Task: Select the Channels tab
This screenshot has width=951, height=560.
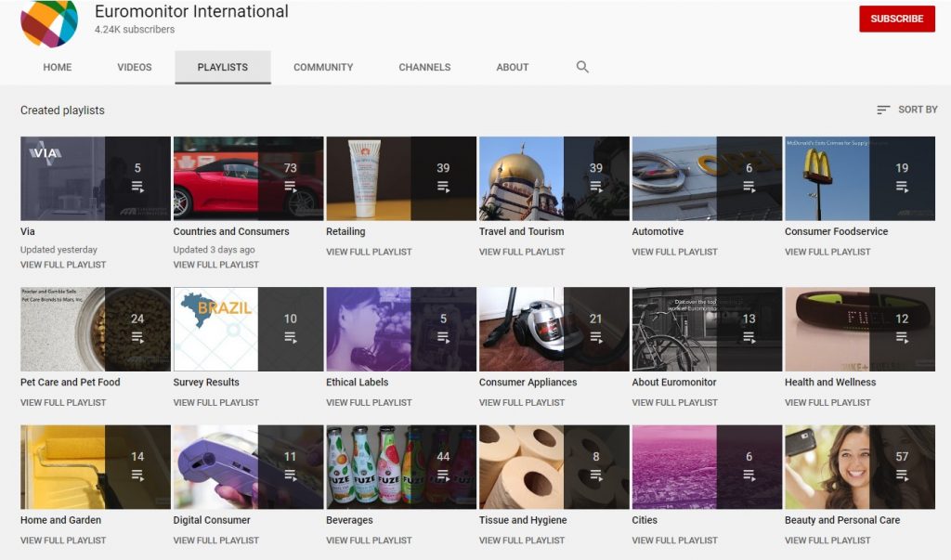Action: (x=424, y=68)
